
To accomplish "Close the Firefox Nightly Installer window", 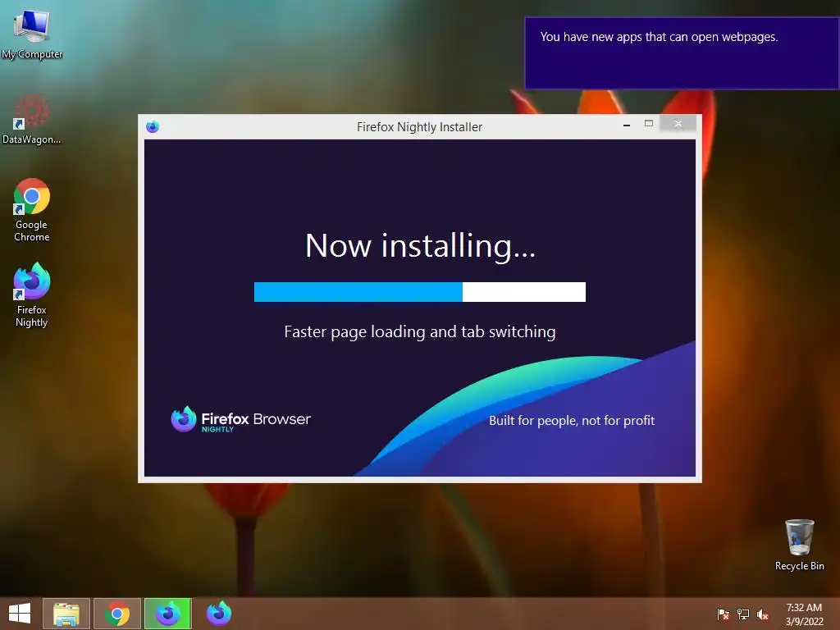I will [678, 124].
